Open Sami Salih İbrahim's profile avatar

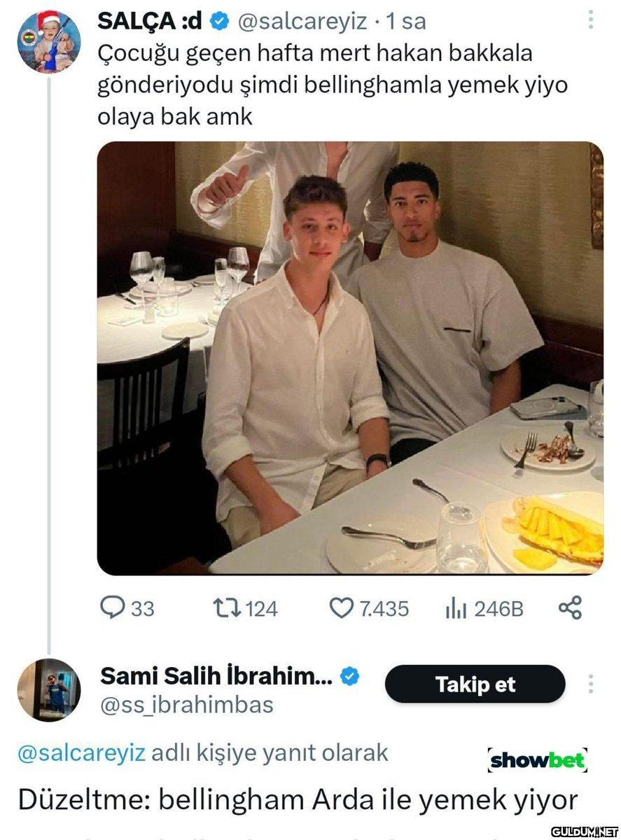(48, 690)
